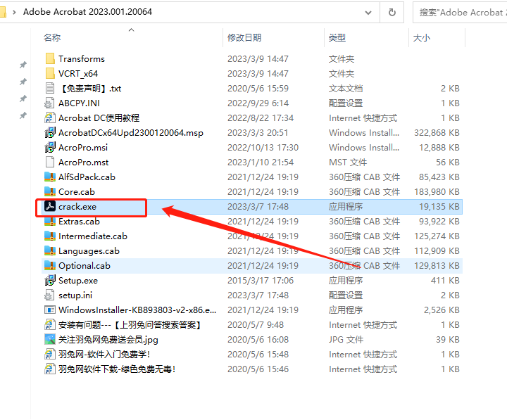Image resolution: width=507 pixels, height=420 pixels.
Task: Select the AlfSdPack.cab archive icon
Action: point(50,177)
